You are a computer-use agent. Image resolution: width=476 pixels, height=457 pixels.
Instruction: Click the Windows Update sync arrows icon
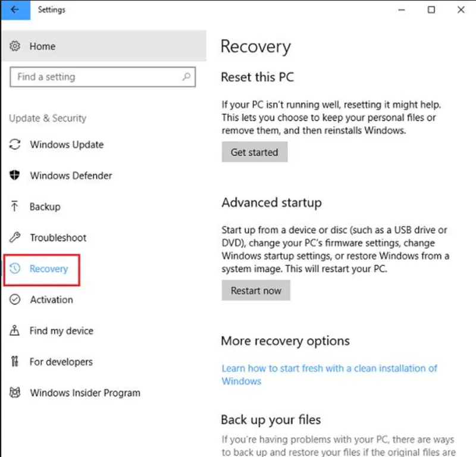pyautogui.click(x=15, y=145)
